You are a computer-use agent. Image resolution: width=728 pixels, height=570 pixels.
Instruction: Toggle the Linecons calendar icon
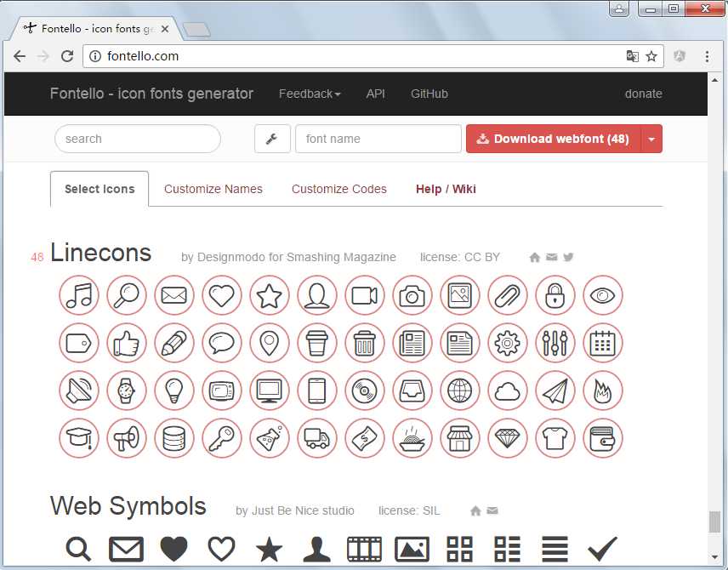tap(603, 344)
